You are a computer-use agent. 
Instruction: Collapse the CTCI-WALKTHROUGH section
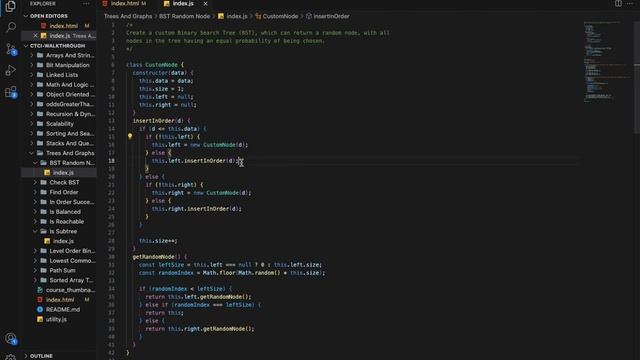click(57, 46)
